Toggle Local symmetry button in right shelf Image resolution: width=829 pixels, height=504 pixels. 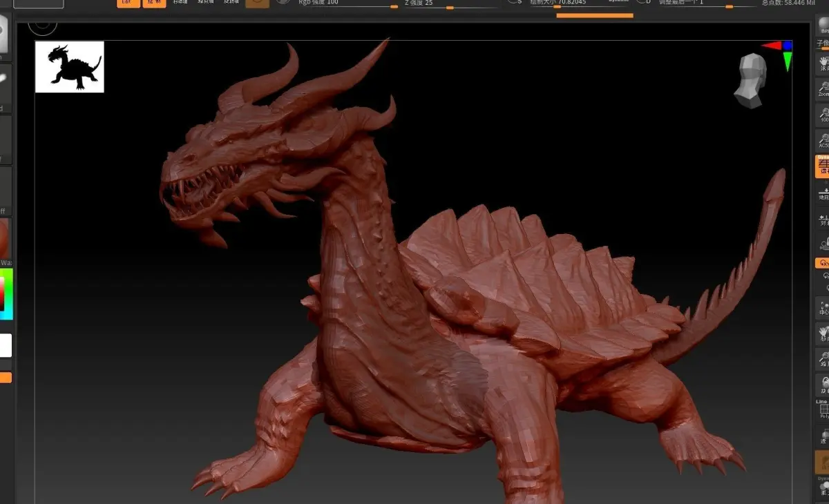823,218
